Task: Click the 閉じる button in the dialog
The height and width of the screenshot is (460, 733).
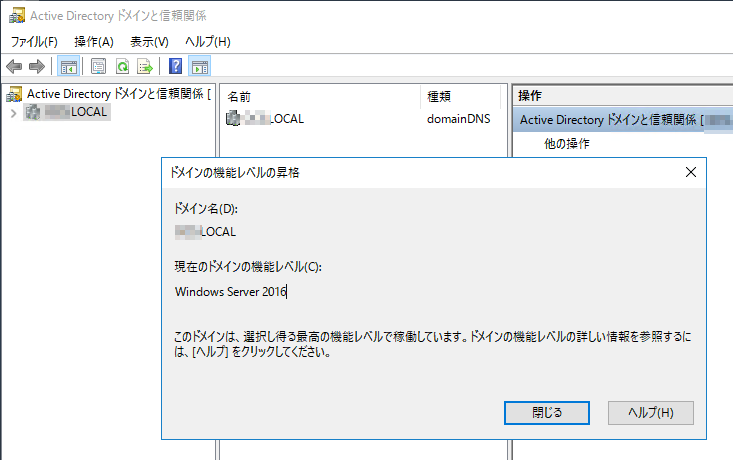Action: [x=546, y=413]
